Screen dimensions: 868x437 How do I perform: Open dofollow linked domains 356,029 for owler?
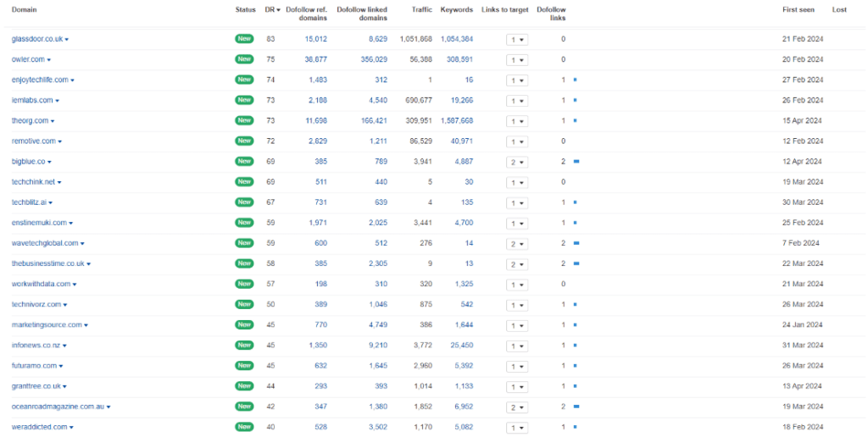point(374,60)
